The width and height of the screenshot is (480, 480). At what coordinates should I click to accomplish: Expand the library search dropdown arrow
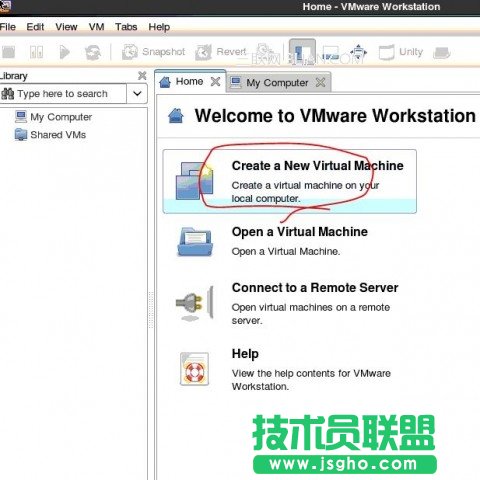tap(137, 94)
